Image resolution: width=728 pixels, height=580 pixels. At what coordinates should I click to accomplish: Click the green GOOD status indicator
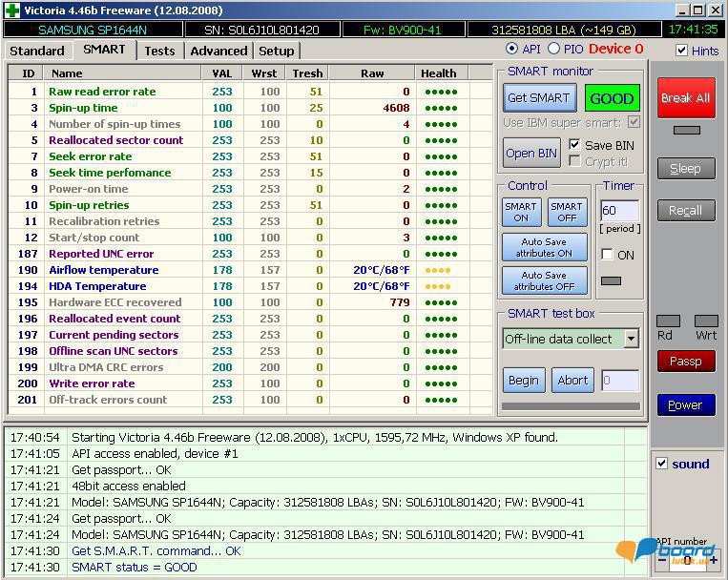tap(612, 98)
